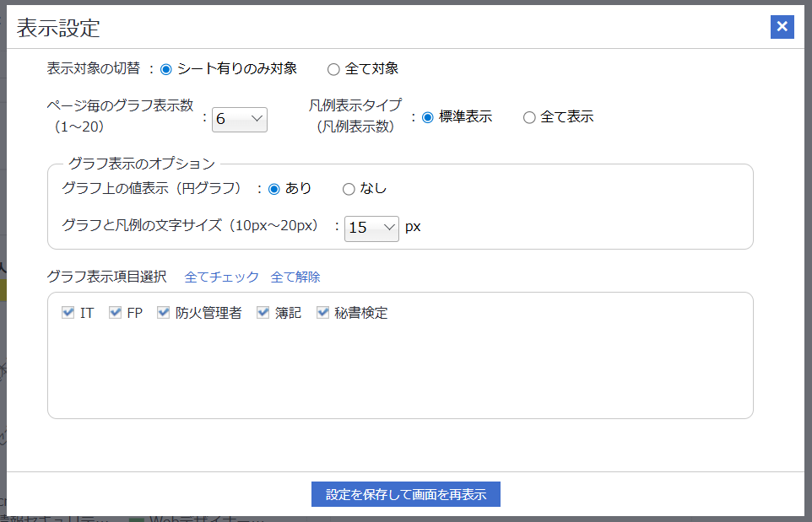Click the 全てチェック link
812x522 pixels.
[x=220, y=276]
